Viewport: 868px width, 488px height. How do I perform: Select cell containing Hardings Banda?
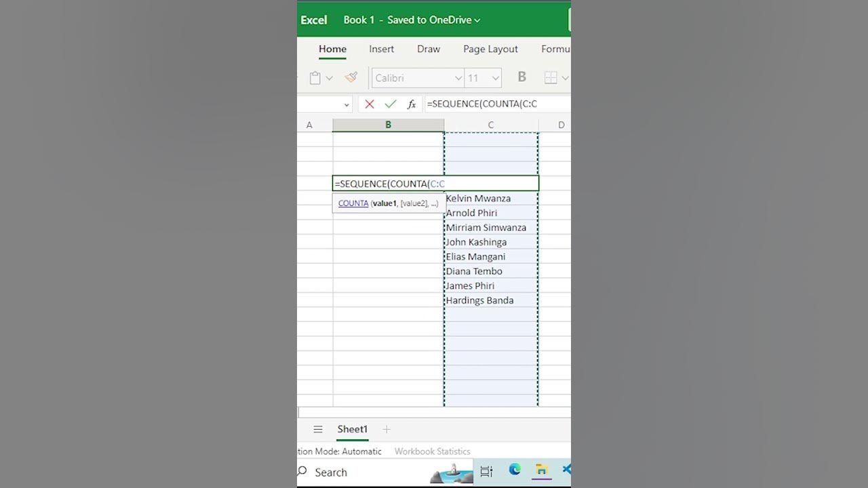point(491,300)
